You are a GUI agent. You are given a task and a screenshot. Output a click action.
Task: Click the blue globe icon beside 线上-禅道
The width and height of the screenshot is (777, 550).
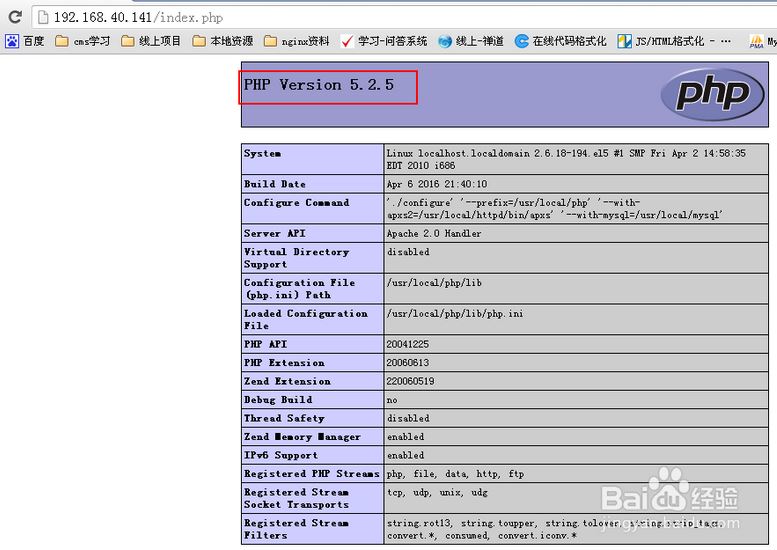[x=444, y=42]
